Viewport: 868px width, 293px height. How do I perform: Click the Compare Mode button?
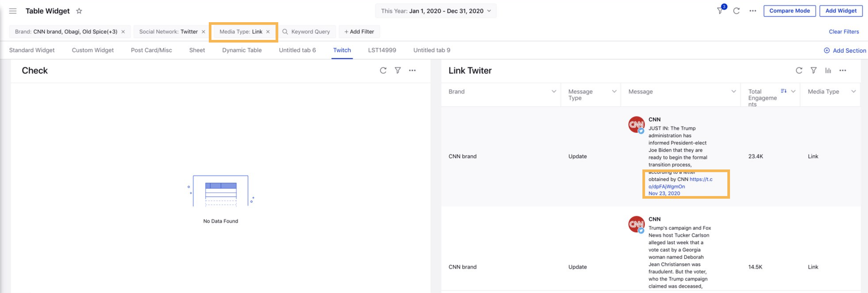pos(790,11)
